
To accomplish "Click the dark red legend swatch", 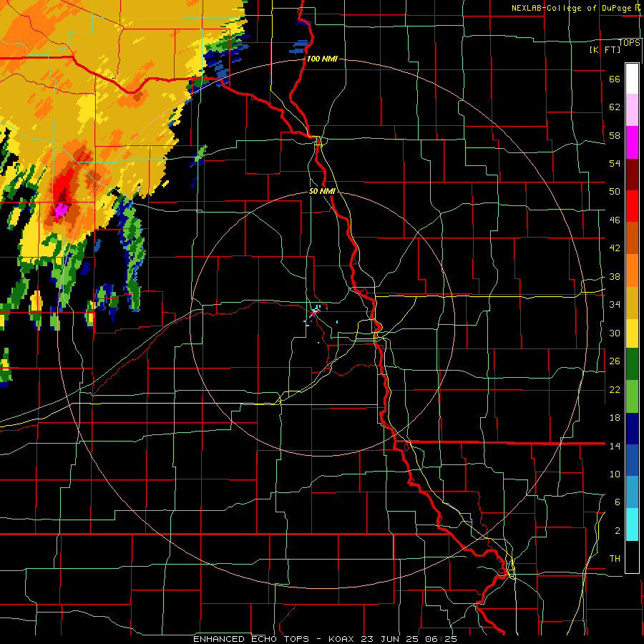I will click(x=632, y=174).
